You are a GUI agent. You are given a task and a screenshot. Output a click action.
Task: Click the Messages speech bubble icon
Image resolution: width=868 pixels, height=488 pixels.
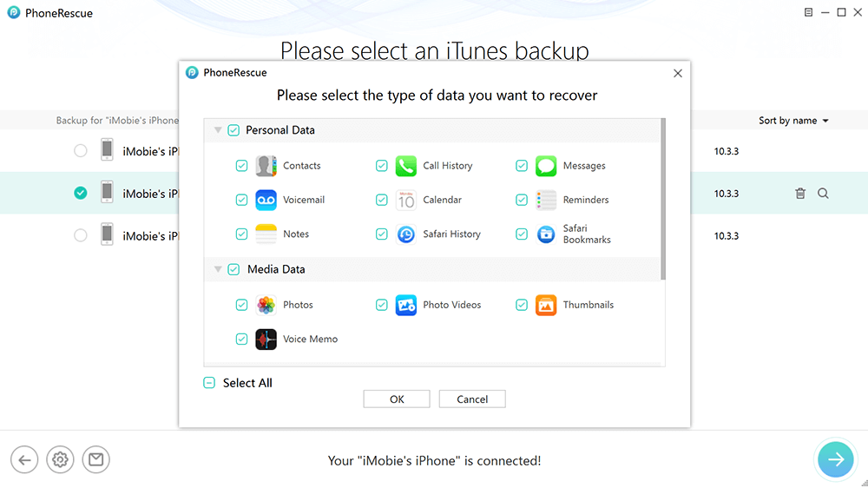[x=546, y=166]
